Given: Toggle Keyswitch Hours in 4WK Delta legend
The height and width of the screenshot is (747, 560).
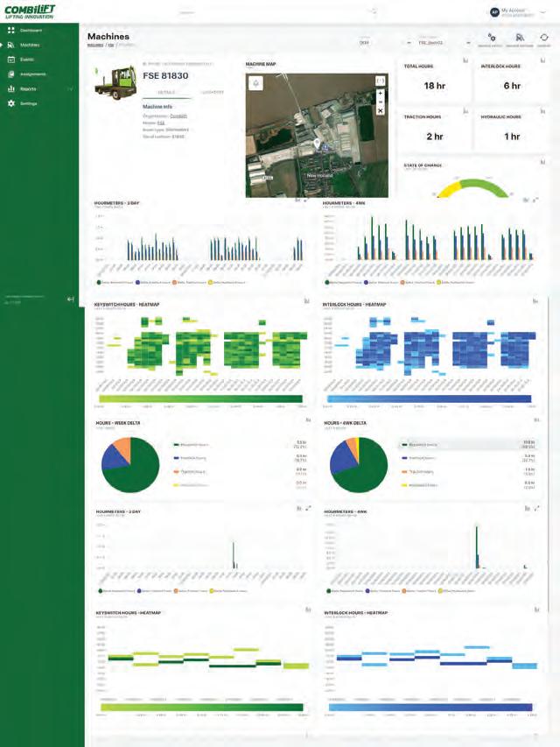Looking at the screenshot, I should [x=419, y=445].
